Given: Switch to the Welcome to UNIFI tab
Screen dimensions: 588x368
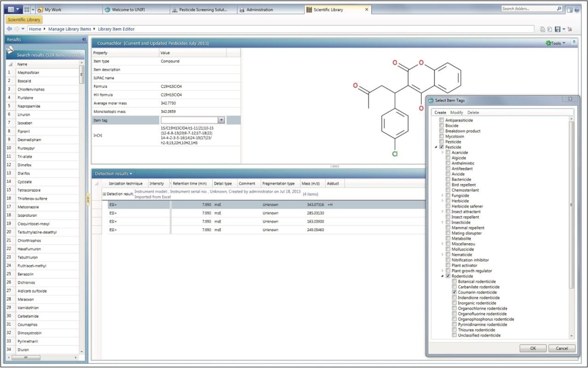Looking at the screenshot, I should coord(136,10).
